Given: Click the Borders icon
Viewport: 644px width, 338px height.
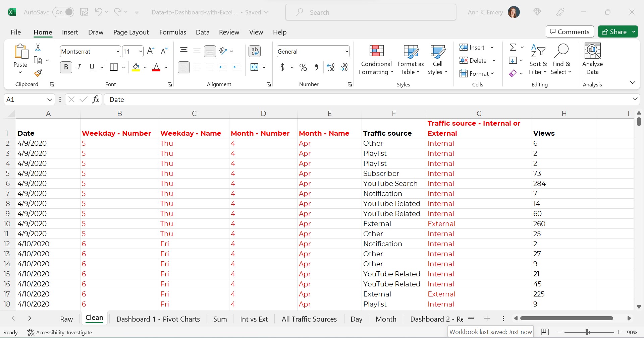Looking at the screenshot, I should [114, 67].
